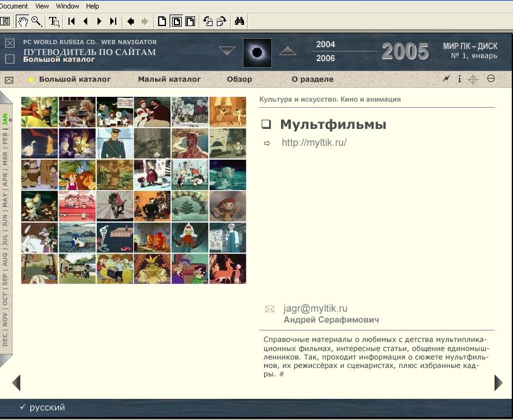Image resolution: width=513 pixels, height=420 pixels.
Task: Select the Zoom In magnifier tool
Action: (36, 22)
